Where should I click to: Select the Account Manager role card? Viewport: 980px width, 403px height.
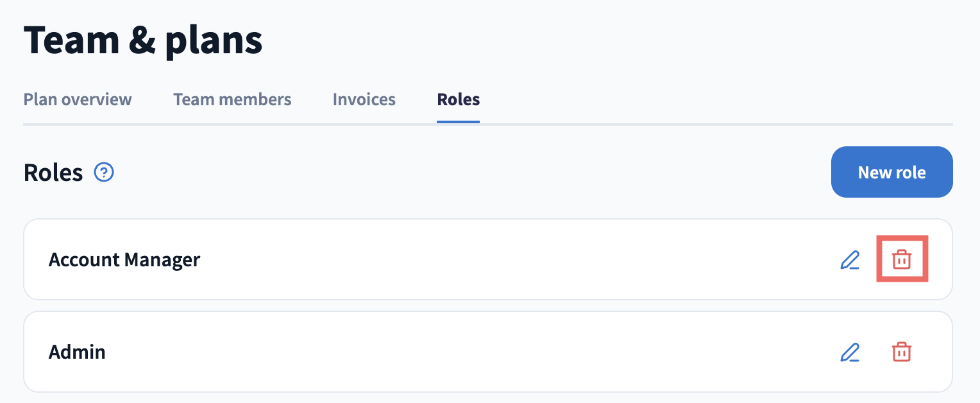pyautogui.click(x=488, y=259)
